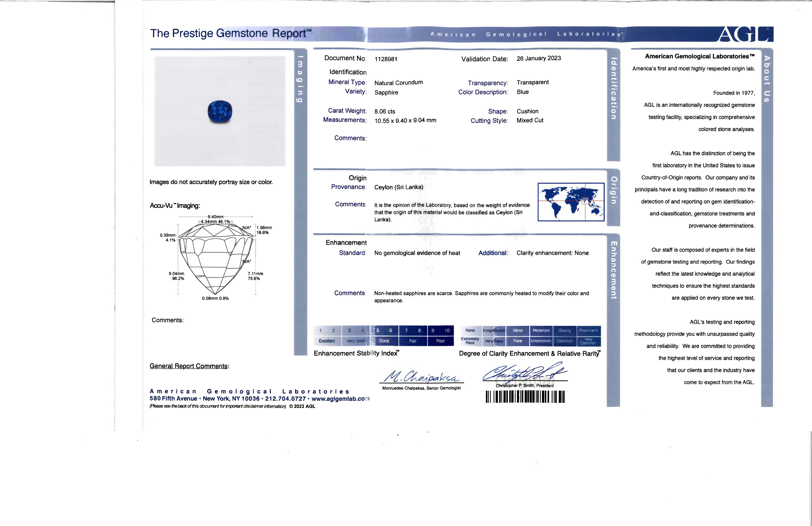Viewport: 812px width, 526px height.
Task: Click the barcode under the President signature
Action: (525, 397)
